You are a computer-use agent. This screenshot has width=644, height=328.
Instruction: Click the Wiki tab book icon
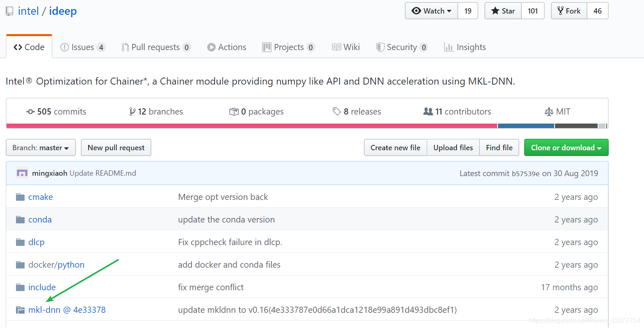pos(336,47)
